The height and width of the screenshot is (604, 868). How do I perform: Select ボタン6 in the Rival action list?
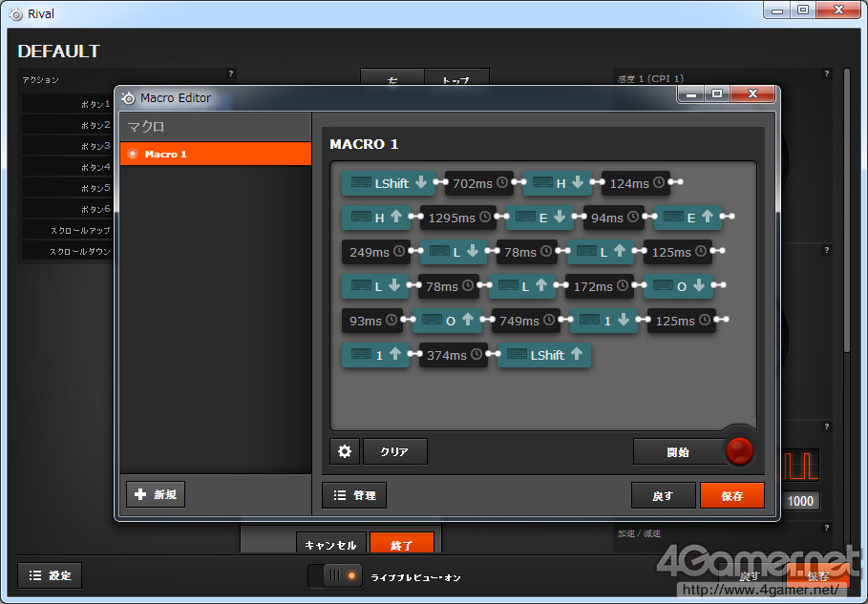pos(68,209)
